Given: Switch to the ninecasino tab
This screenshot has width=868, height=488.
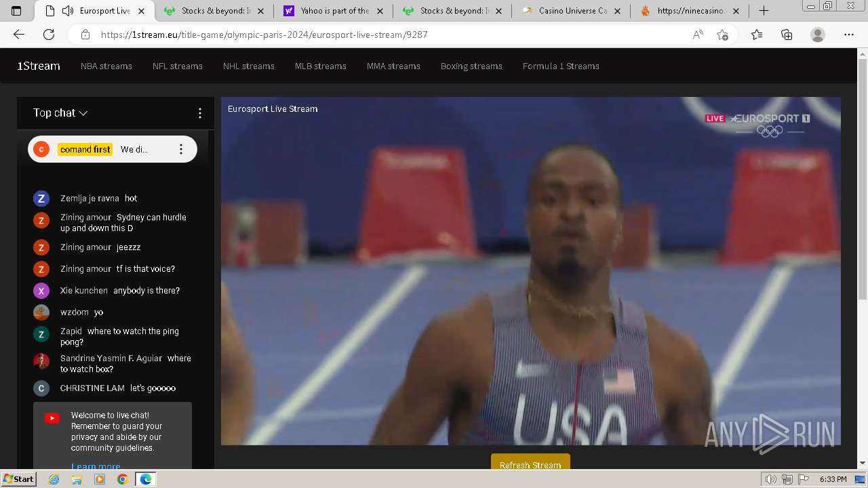Looking at the screenshot, I should pyautogui.click(x=690, y=11).
